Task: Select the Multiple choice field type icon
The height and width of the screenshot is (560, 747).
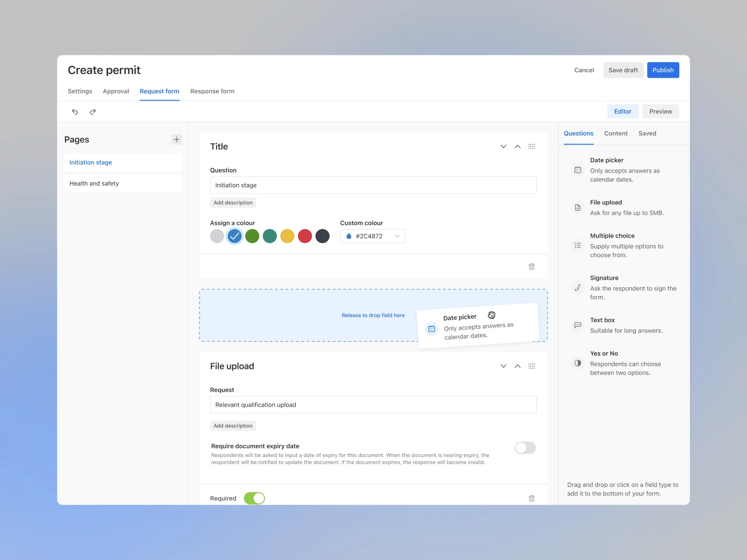Action: tap(577, 245)
